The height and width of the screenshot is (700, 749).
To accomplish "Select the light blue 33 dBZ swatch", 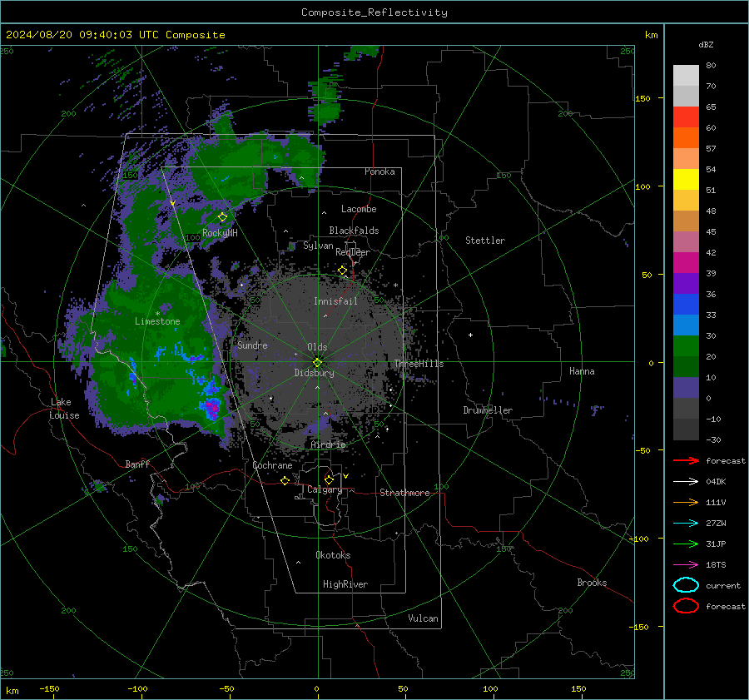I will [x=686, y=325].
